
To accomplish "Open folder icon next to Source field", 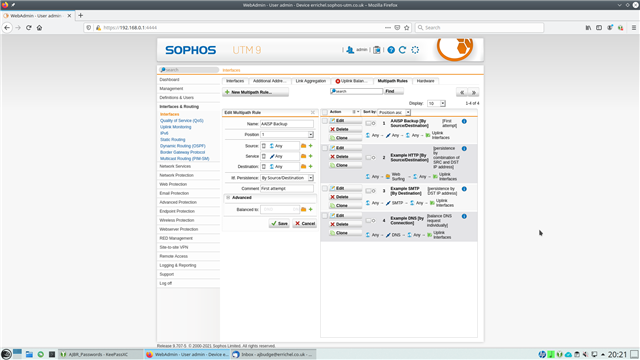I will pos(303,146).
